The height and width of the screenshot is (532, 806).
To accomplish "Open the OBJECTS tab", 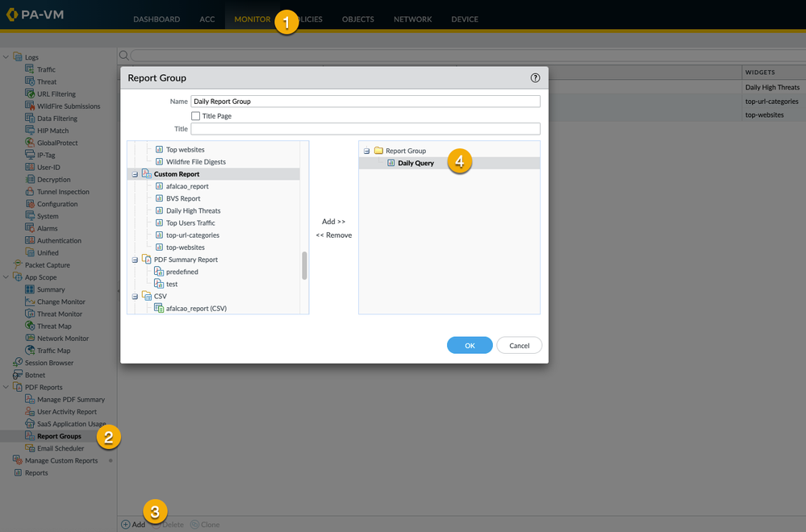I will 359,19.
